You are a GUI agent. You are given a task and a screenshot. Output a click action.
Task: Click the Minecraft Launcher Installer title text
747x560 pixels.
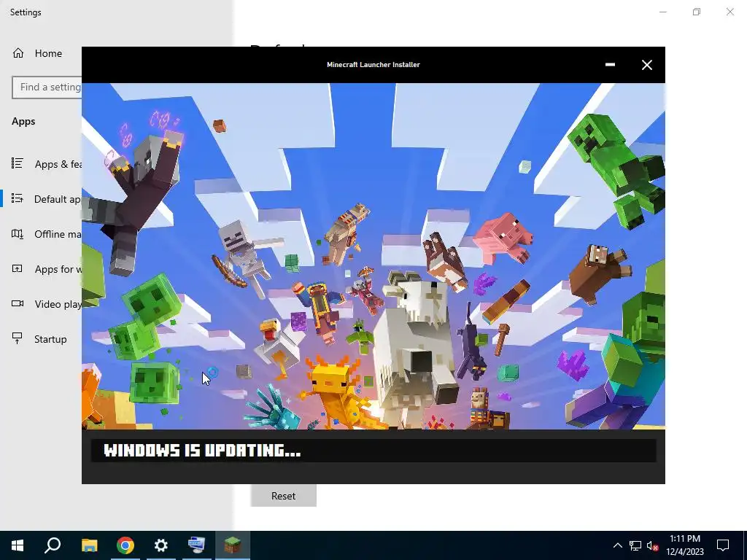373,65
